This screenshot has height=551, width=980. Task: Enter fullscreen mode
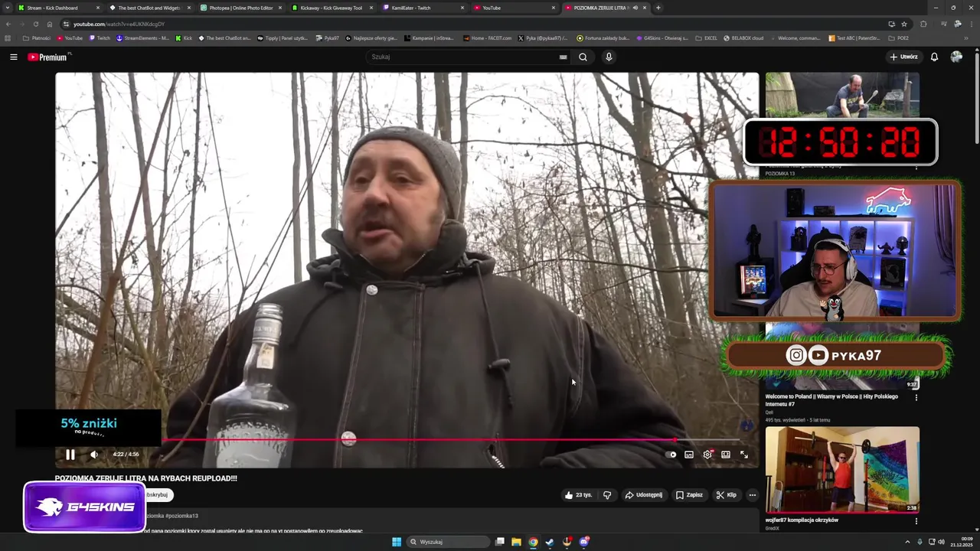click(743, 455)
